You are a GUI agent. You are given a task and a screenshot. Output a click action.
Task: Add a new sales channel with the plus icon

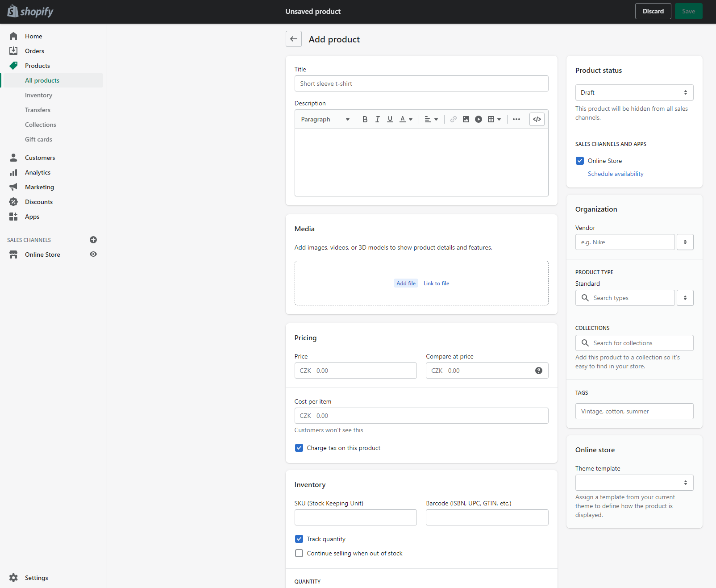(x=93, y=240)
